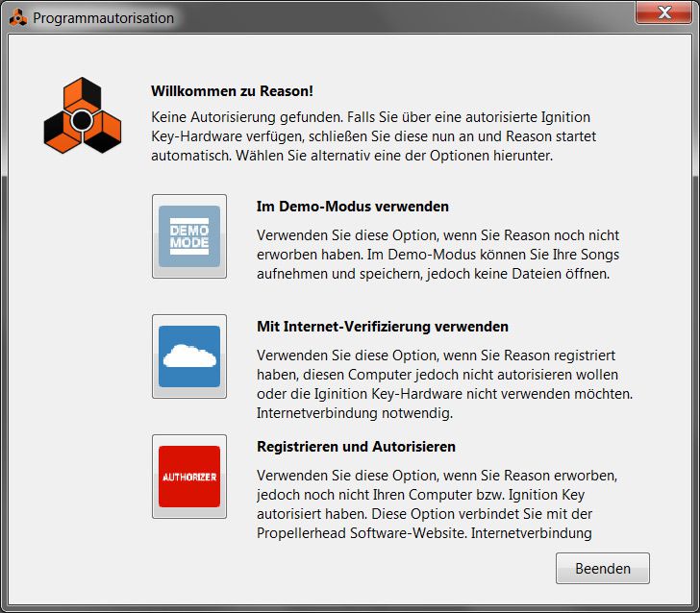Click the Beenden button
The height and width of the screenshot is (613, 700).
point(603,569)
